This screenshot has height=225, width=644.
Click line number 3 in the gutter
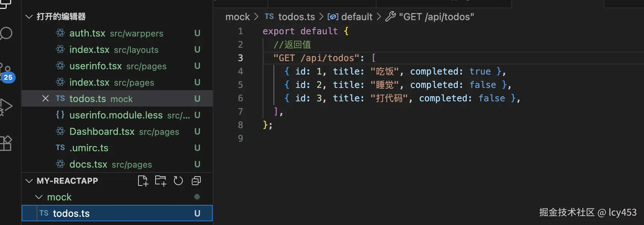click(x=241, y=58)
